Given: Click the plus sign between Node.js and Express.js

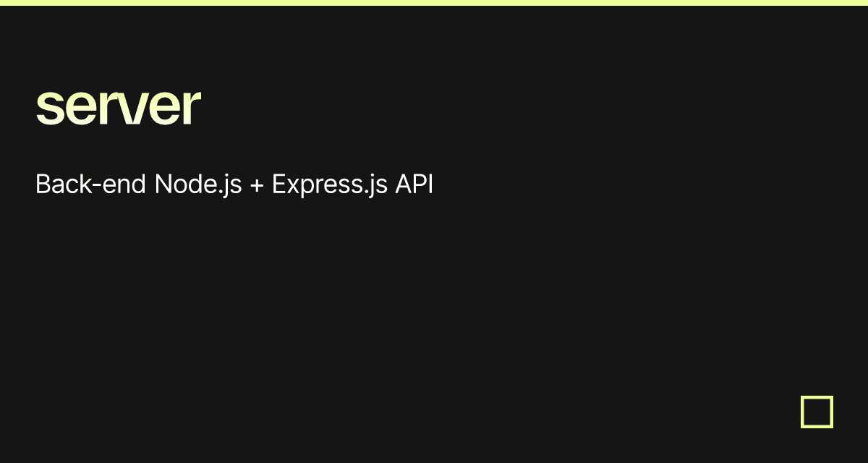Looking at the screenshot, I should coord(257,187).
